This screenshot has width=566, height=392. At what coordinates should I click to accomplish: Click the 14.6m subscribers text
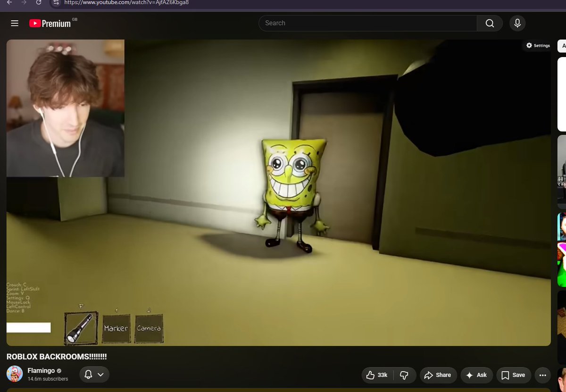coord(48,379)
